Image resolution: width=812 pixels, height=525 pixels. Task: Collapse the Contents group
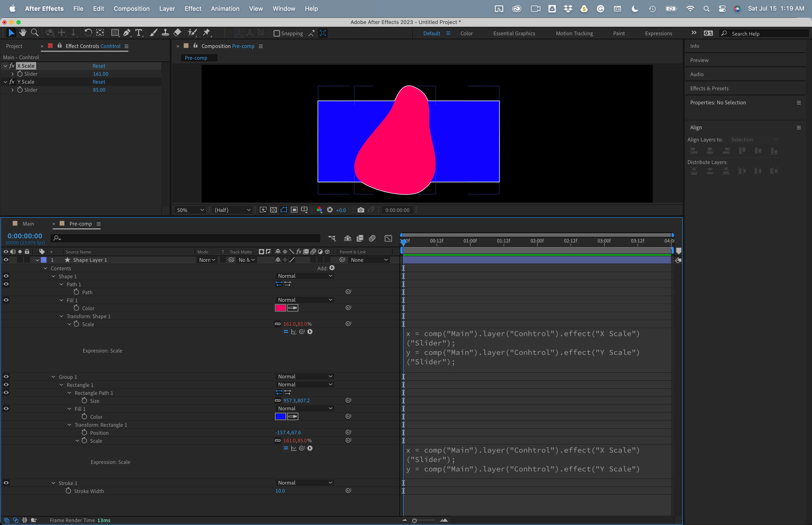click(45, 268)
